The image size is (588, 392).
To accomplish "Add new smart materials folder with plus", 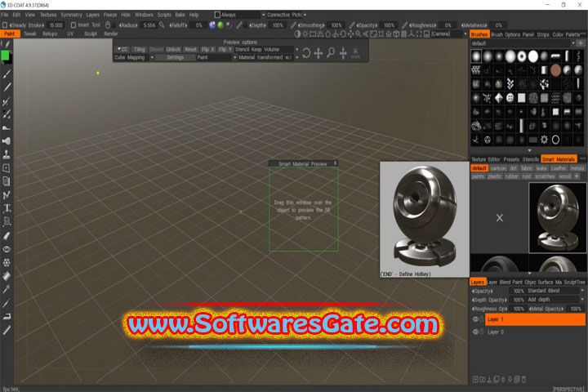I will coord(577,176).
